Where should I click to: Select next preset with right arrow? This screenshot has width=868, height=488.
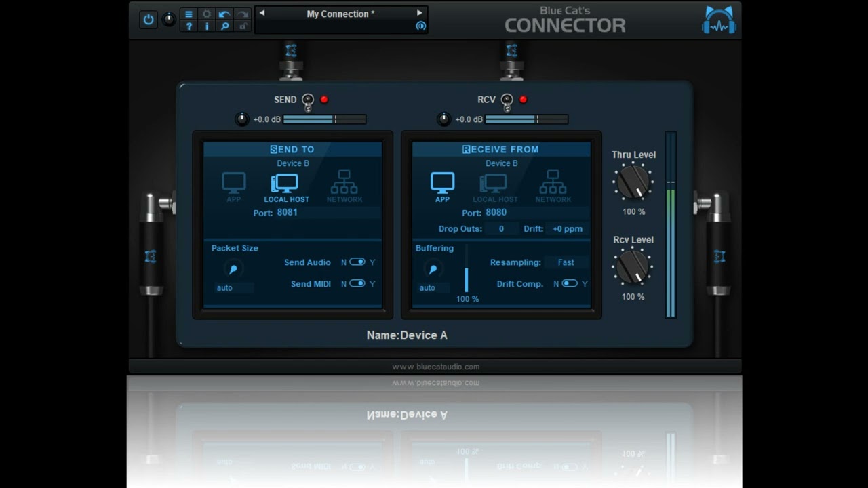pos(419,13)
